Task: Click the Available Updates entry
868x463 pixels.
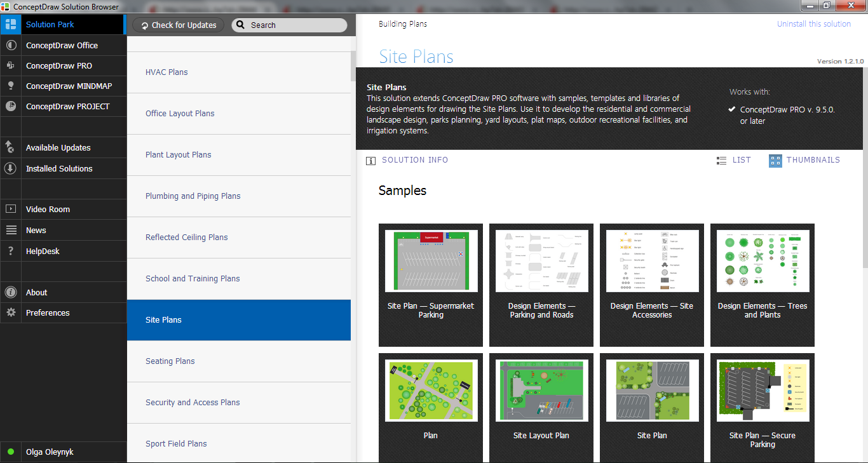Action: 64,147
